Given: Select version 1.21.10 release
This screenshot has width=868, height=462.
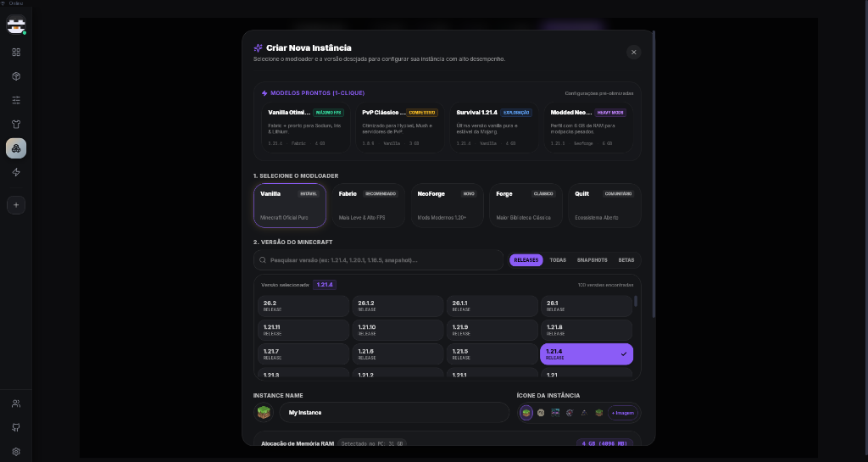Looking at the screenshot, I should click(x=398, y=331).
